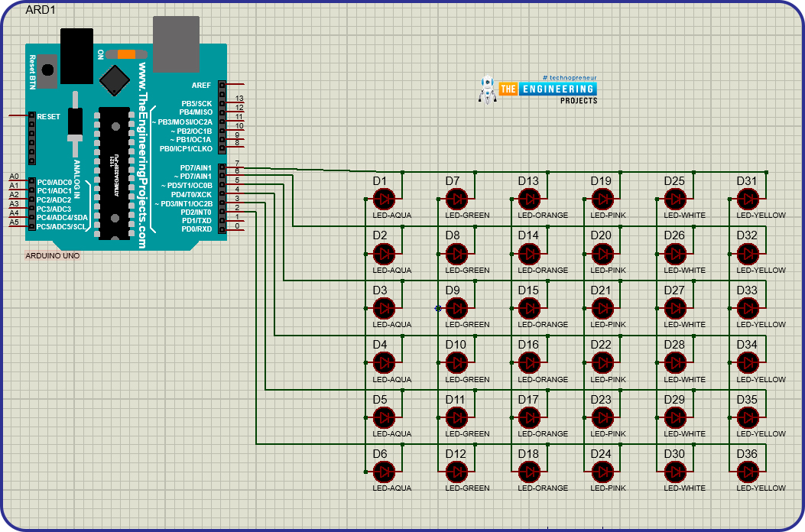
Task: Click the D14 reference label
Action: coord(528,235)
